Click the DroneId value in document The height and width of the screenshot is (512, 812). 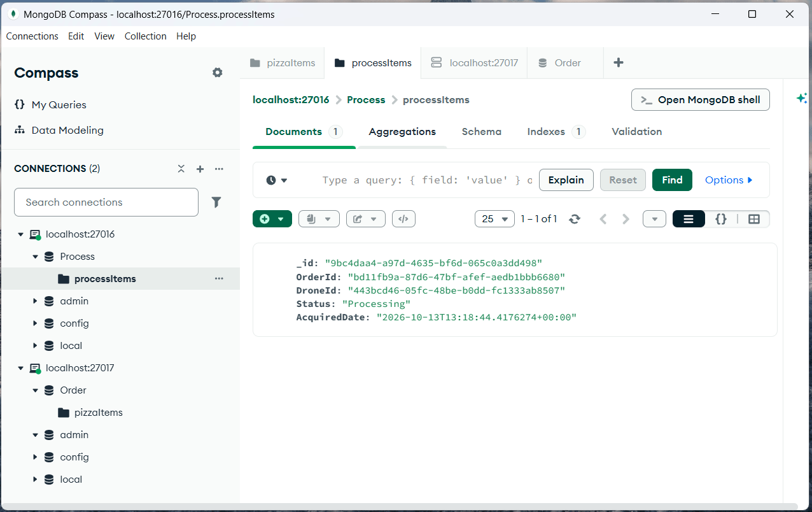click(x=456, y=290)
